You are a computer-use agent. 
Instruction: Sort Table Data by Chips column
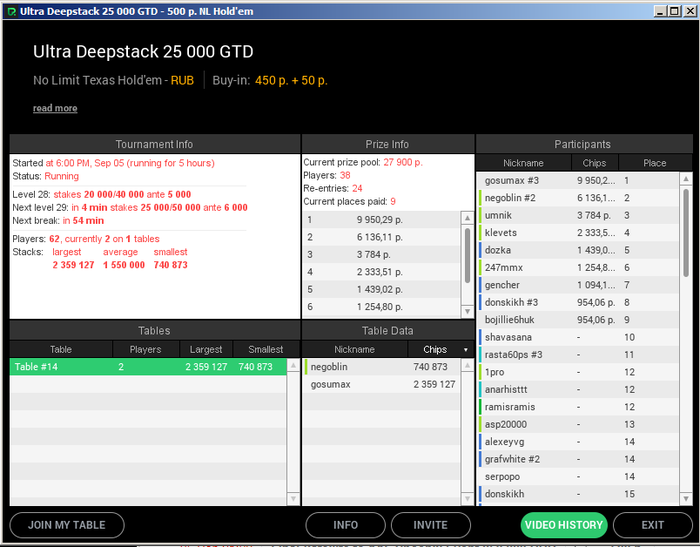[x=441, y=349]
